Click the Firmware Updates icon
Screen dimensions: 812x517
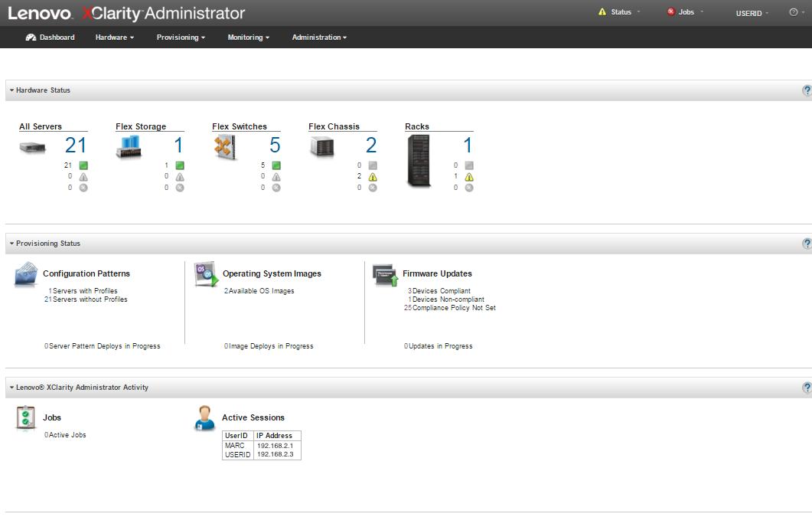tap(386, 275)
